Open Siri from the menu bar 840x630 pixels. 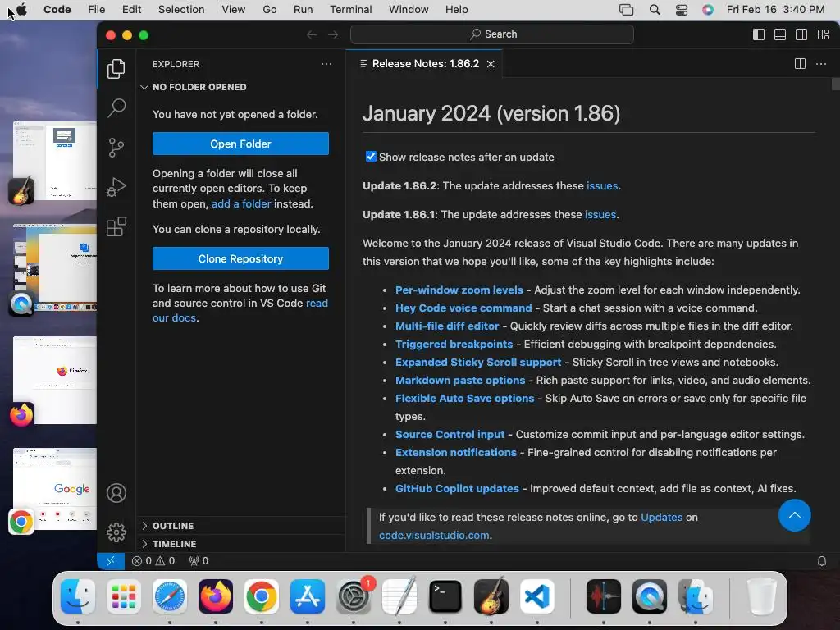coord(708,10)
